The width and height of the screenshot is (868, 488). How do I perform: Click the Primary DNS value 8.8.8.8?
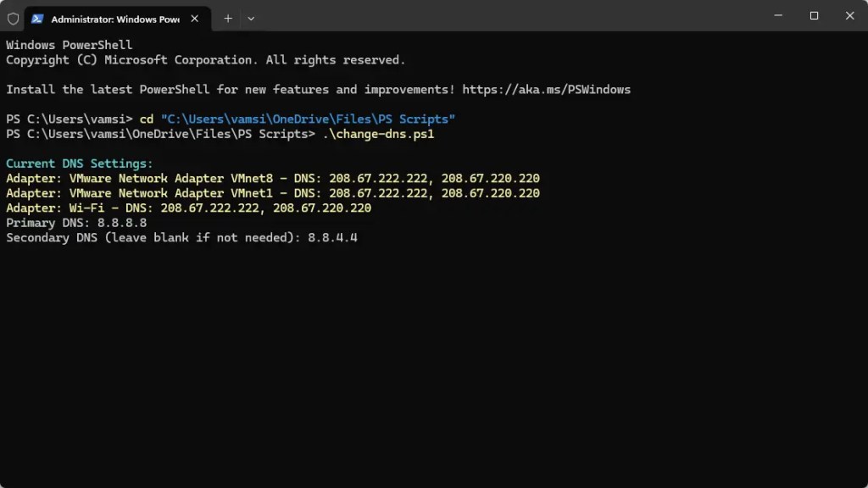point(122,223)
